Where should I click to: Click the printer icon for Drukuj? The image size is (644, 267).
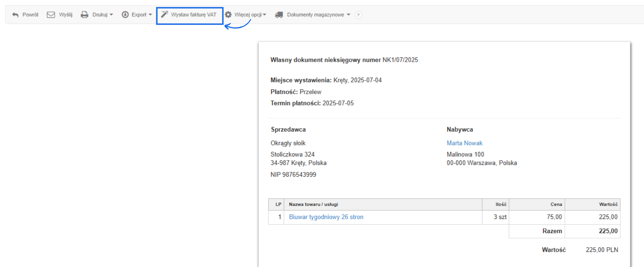[x=85, y=15]
